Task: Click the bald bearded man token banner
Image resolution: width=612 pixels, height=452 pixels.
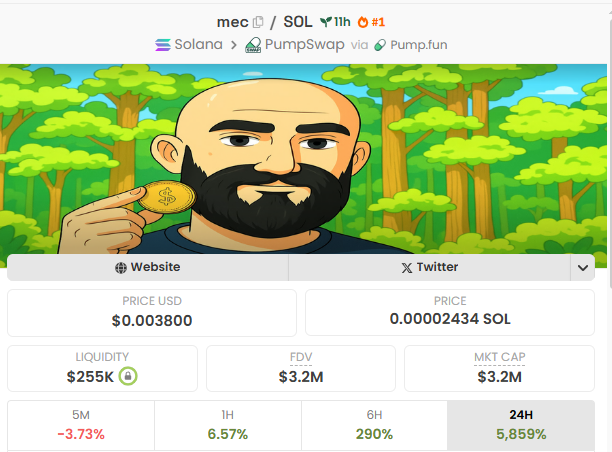Action: point(303,159)
